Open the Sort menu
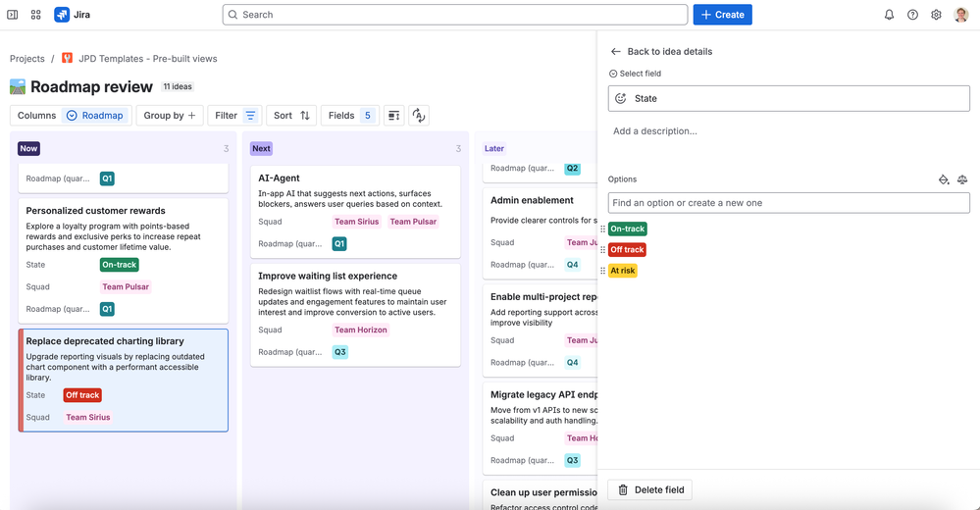The width and height of the screenshot is (980, 510). coord(291,116)
